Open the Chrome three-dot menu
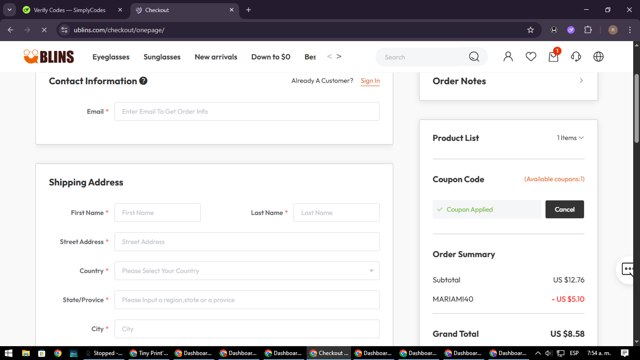Screen dimensions: 640x360 (x=630, y=30)
